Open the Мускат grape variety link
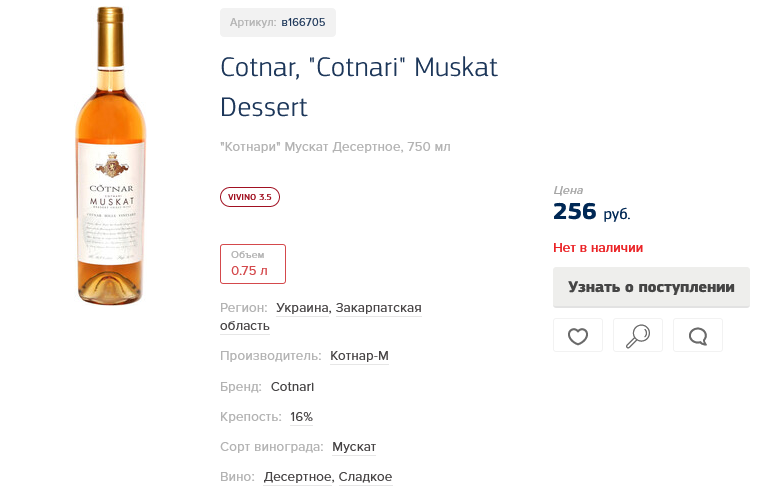The width and height of the screenshot is (768, 504). pos(354,446)
